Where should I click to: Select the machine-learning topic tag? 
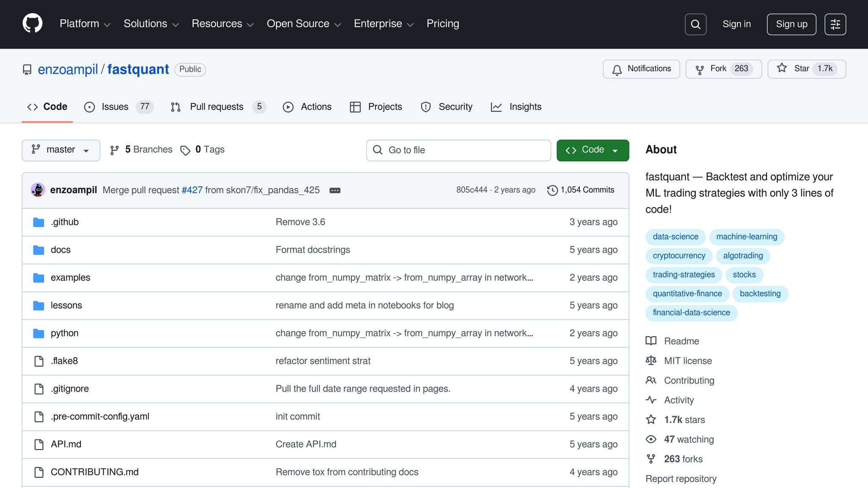(x=746, y=237)
